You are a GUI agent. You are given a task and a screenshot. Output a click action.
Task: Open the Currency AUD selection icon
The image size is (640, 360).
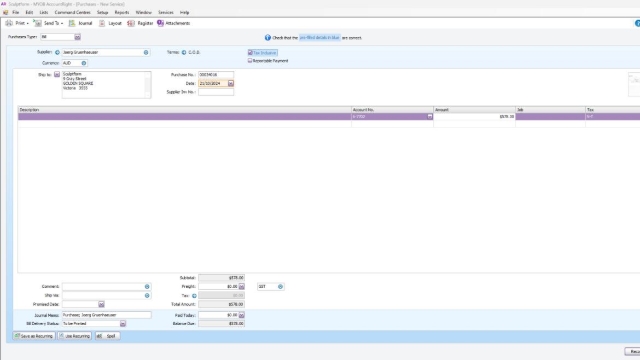(x=84, y=63)
